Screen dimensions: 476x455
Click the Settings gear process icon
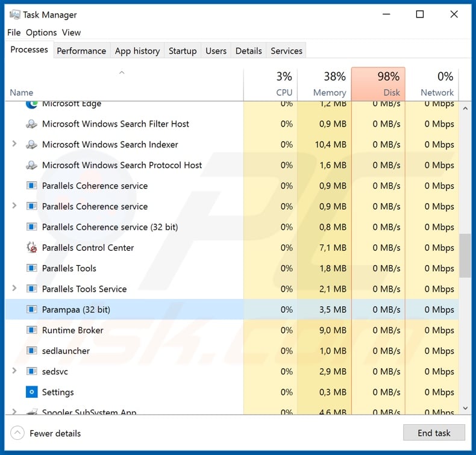pyautogui.click(x=31, y=392)
